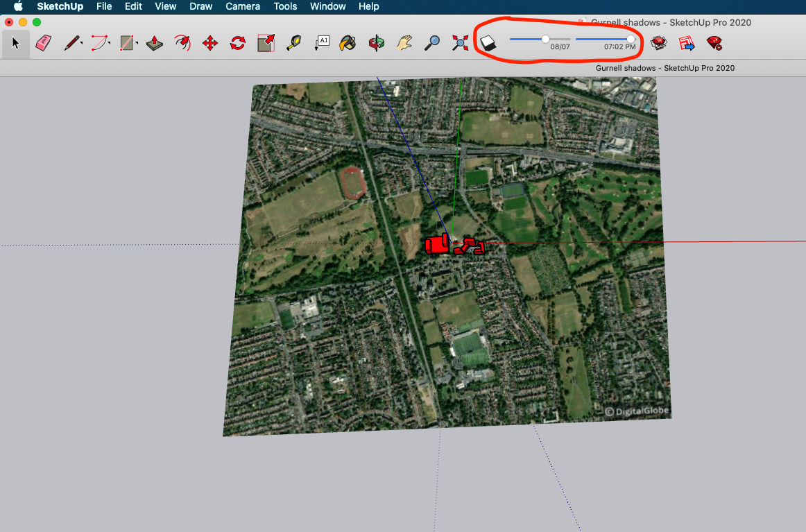Screen dimensions: 806x532
Task: Click Send to LayOut icon
Action: [x=686, y=43]
